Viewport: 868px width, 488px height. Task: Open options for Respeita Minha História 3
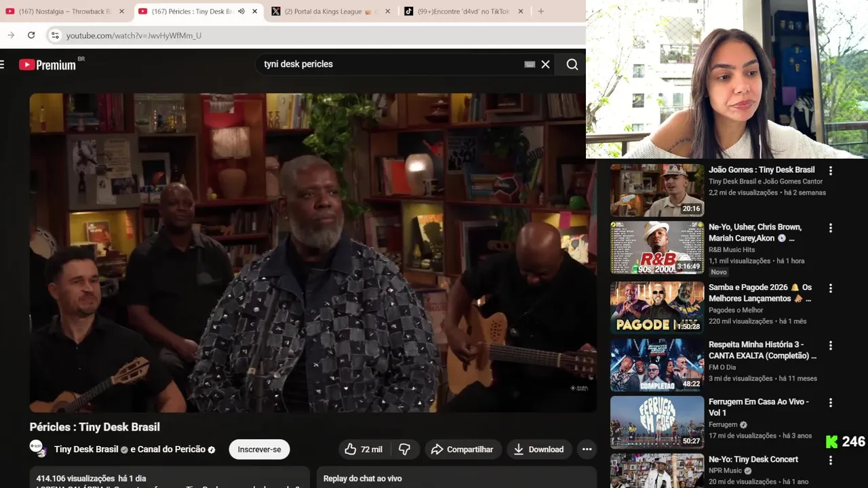click(831, 346)
